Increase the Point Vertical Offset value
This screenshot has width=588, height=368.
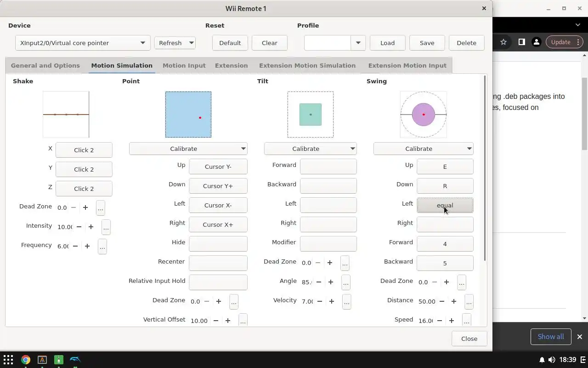pos(228,321)
